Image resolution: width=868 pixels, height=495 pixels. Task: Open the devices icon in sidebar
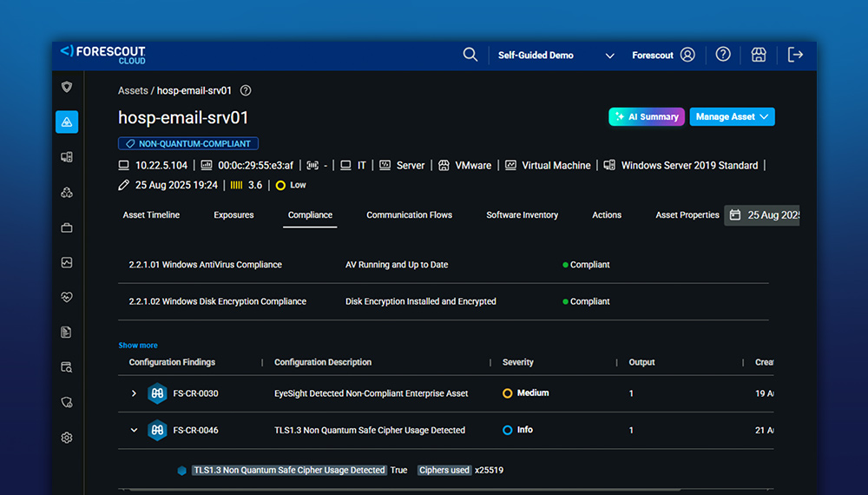[x=67, y=157]
